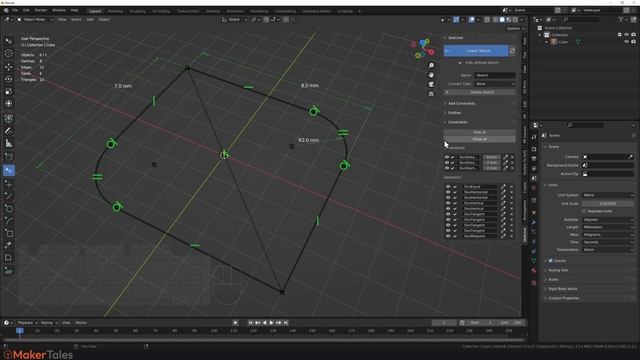Select the Rotate tool
Image resolution: width=640 pixels, height=360 pixels.
9,79
